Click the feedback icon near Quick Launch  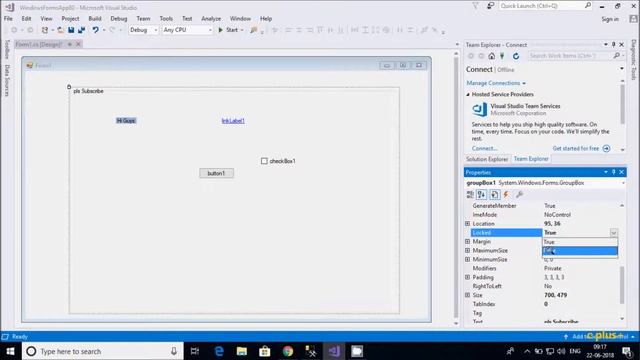[x=490, y=6]
